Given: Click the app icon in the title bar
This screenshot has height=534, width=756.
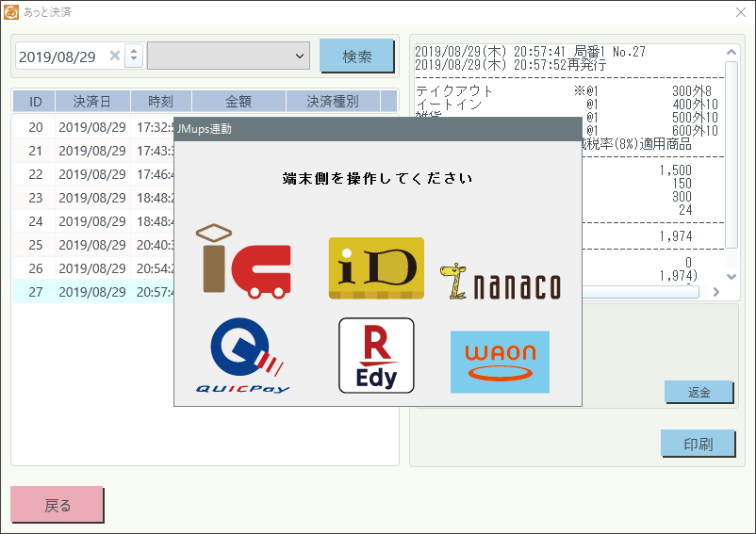Looking at the screenshot, I should 11,12.
